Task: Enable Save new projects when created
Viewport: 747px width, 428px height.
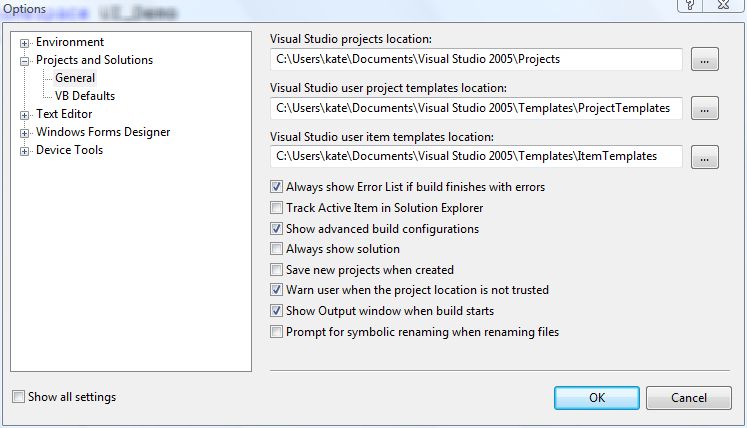Action: (x=276, y=269)
